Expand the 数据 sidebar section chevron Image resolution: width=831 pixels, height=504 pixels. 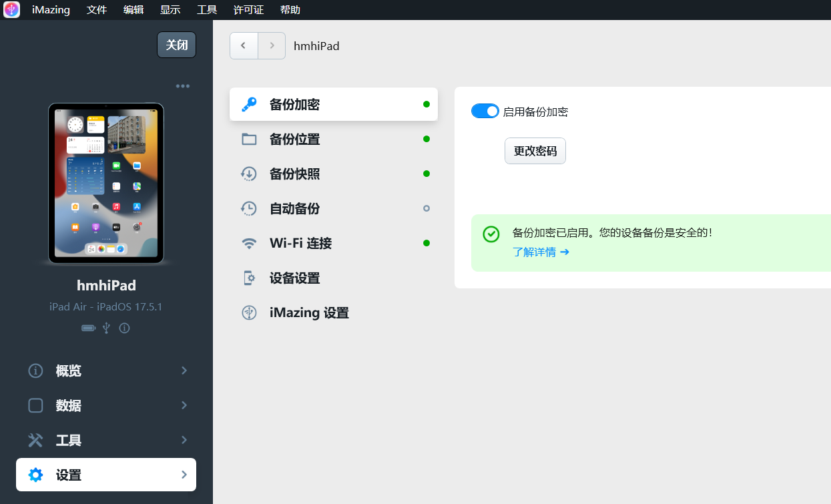pyautogui.click(x=184, y=405)
